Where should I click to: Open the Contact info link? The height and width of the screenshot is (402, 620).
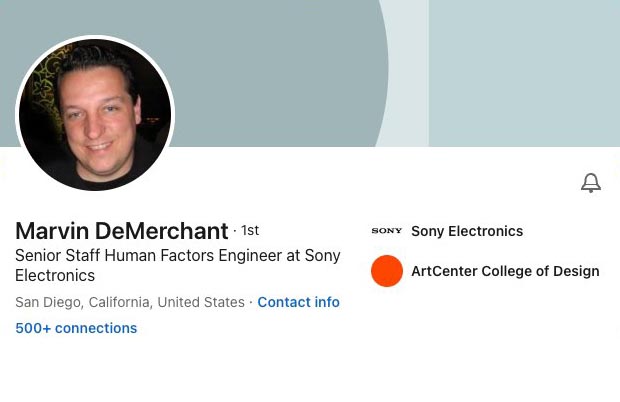click(298, 302)
